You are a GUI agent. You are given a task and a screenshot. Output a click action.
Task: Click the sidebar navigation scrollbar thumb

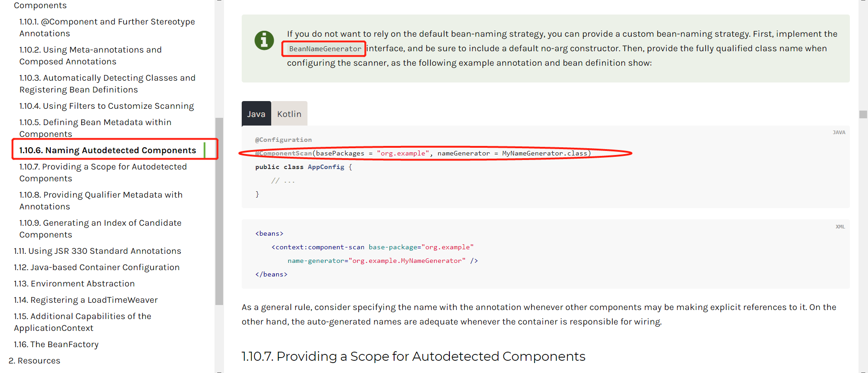tap(219, 211)
